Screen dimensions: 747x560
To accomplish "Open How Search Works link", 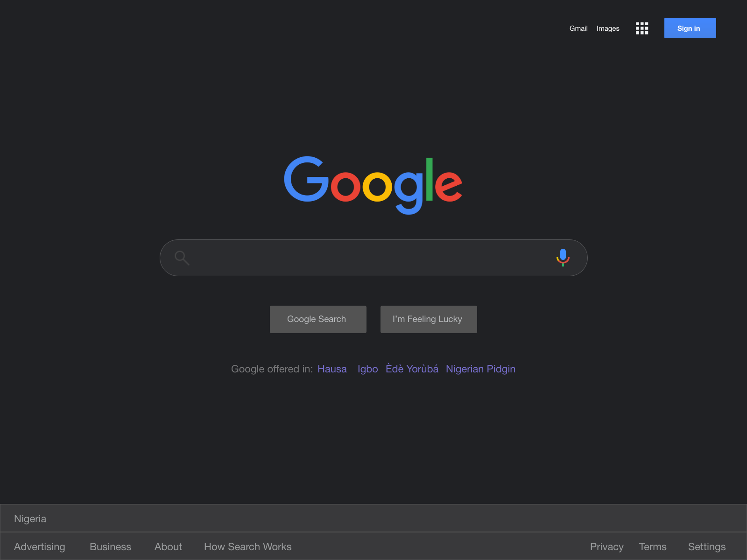I will 247,547.
